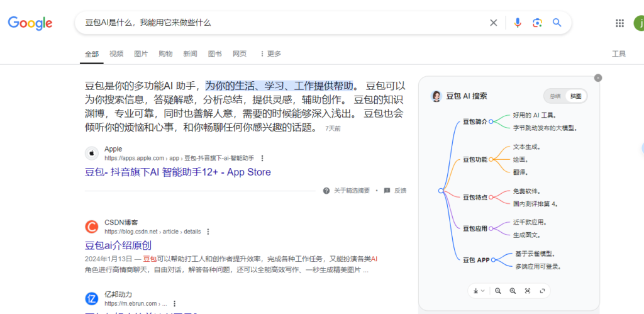The height and width of the screenshot is (314, 644).
Task: Open the 豆包ai介绍原创 result
Action: (118, 245)
